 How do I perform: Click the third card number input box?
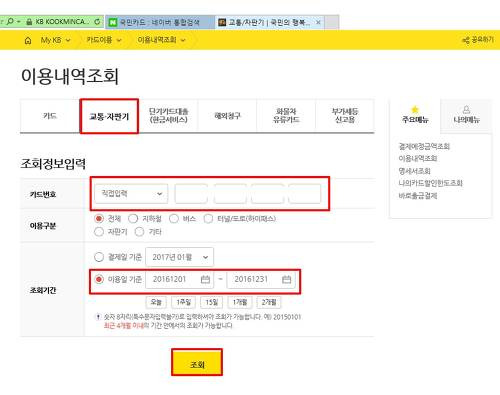(x=267, y=194)
